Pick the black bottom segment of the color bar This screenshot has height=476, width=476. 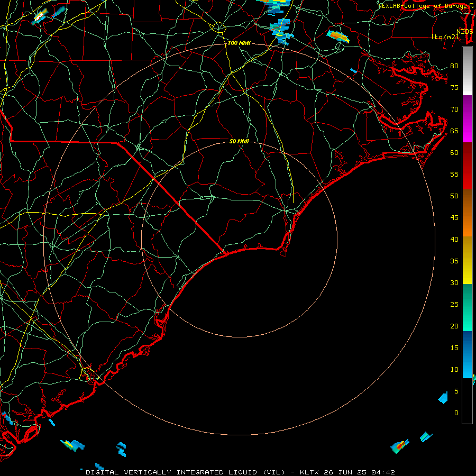pyautogui.click(x=467, y=401)
